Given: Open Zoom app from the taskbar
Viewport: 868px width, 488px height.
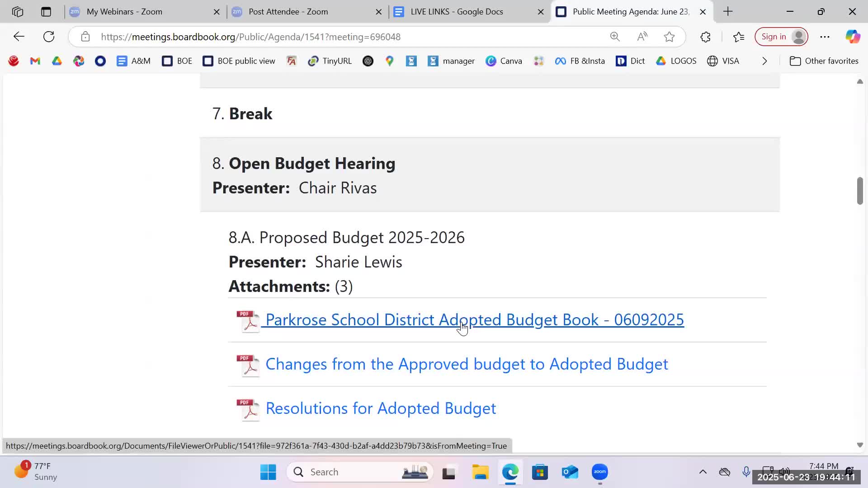Looking at the screenshot, I should (x=600, y=472).
